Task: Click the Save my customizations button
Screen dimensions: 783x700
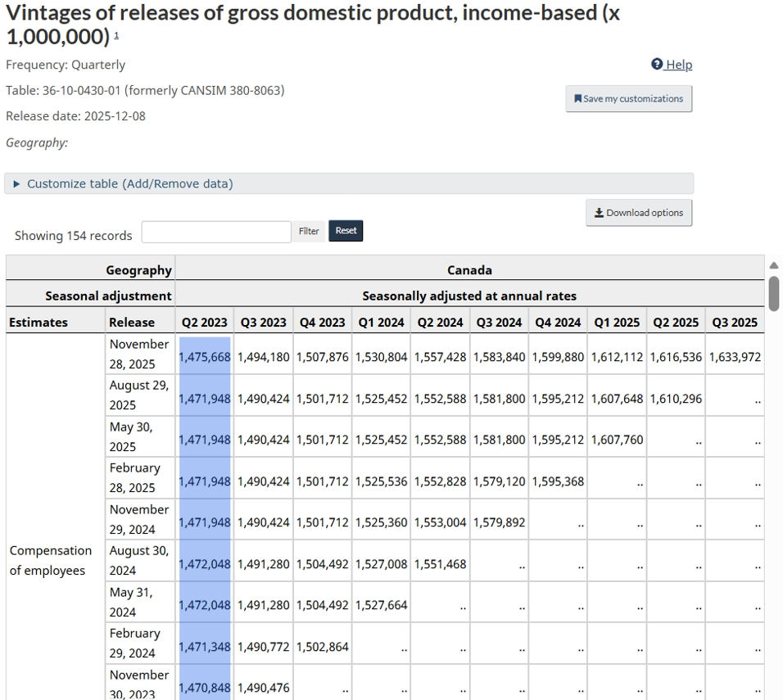Action: point(627,98)
